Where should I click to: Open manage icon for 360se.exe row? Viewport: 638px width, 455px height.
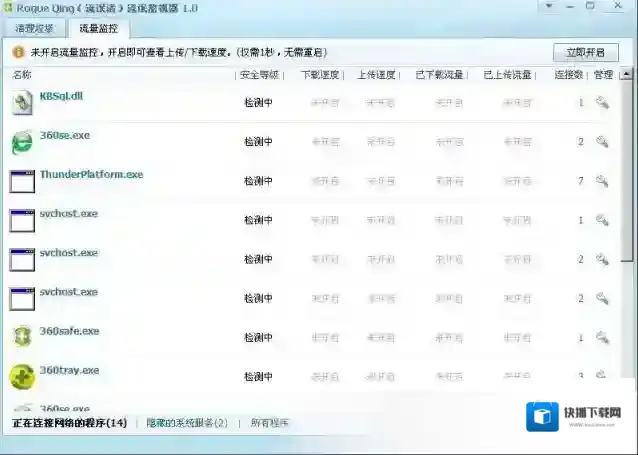tap(602, 142)
